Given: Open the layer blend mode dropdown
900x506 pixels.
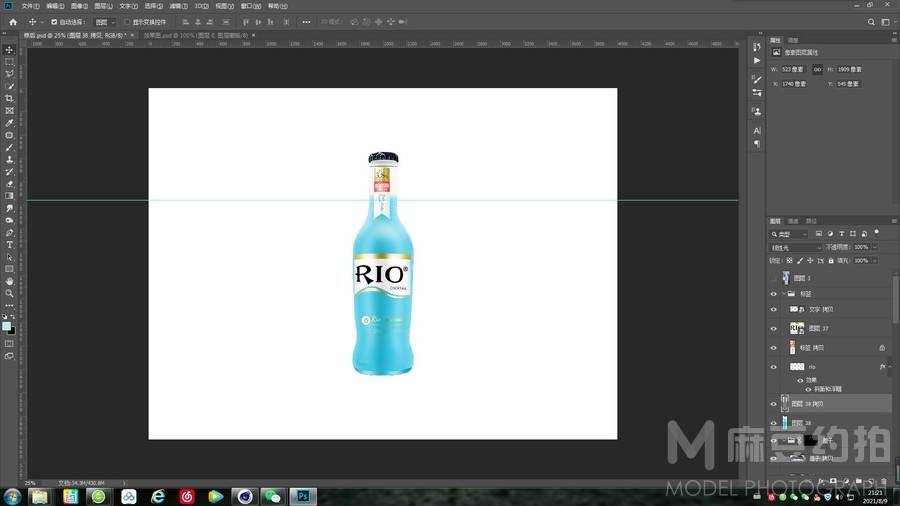Looking at the screenshot, I should click(x=796, y=247).
